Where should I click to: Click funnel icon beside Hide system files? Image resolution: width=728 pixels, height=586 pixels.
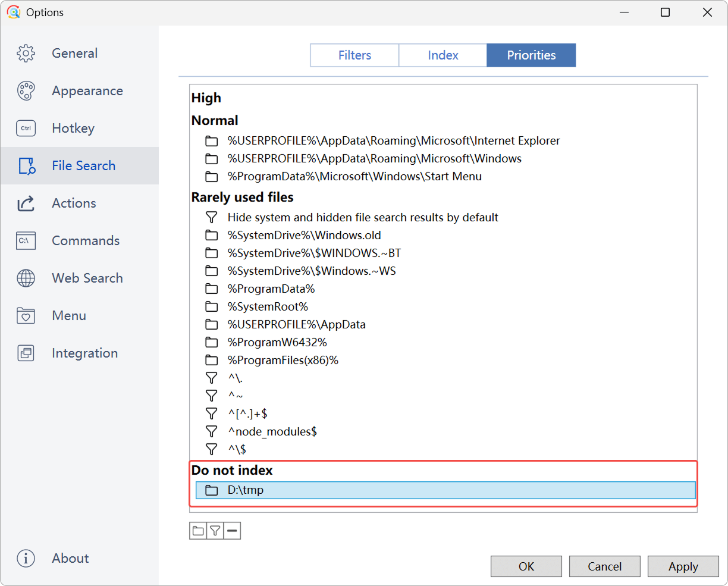(212, 218)
